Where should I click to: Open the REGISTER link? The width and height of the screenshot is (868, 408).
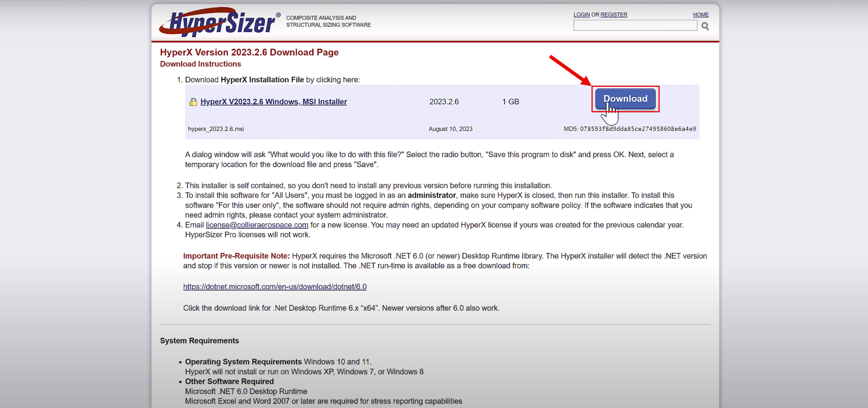pyautogui.click(x=614, y=15)
